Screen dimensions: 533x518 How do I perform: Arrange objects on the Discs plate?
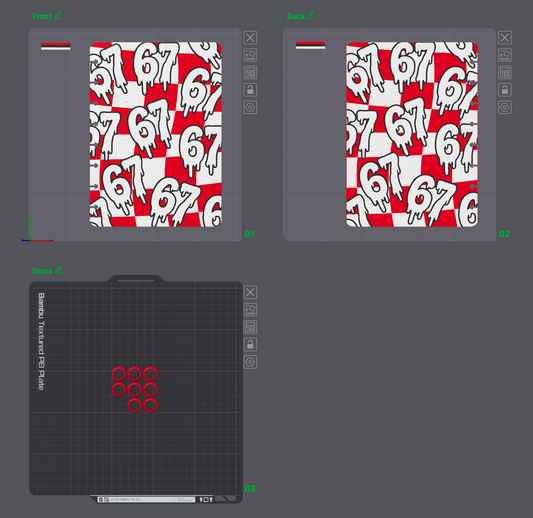tap(250, 327)
